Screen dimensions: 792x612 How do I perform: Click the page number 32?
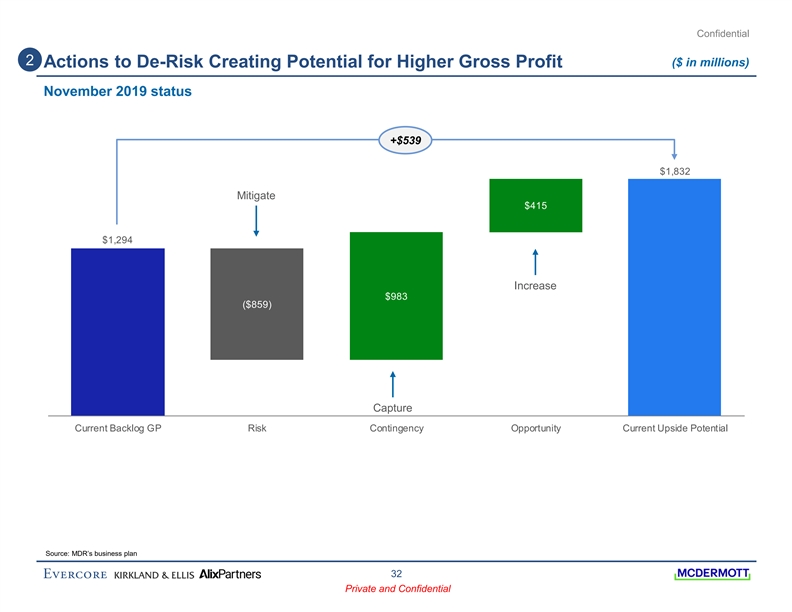tap(396, 573)
